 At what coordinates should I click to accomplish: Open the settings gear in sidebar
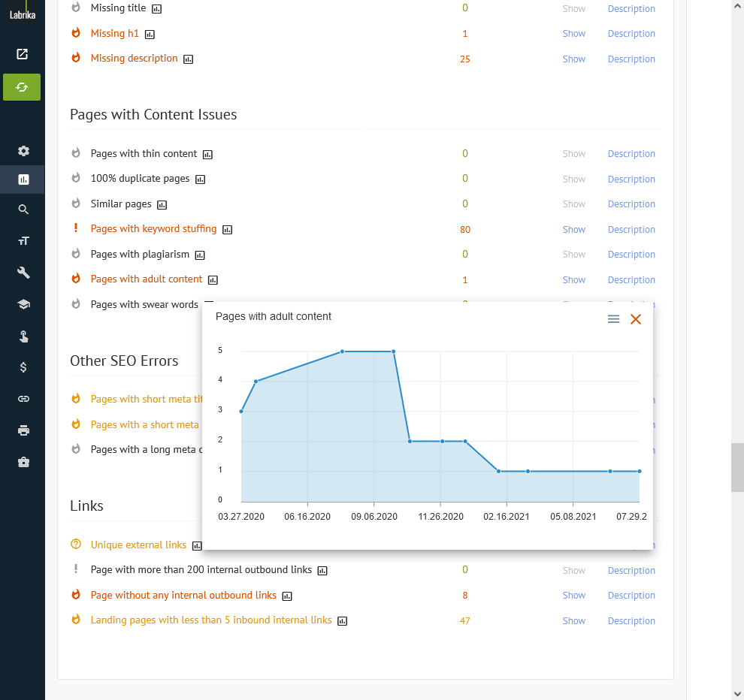[x=23, y=150]
